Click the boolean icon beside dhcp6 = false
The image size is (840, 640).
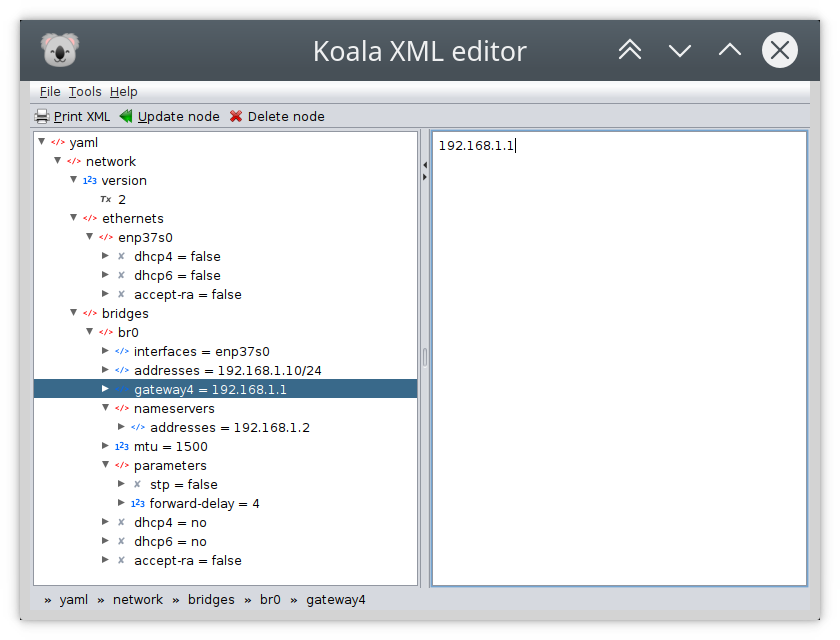pyautogui.click(x=122, y=275)
